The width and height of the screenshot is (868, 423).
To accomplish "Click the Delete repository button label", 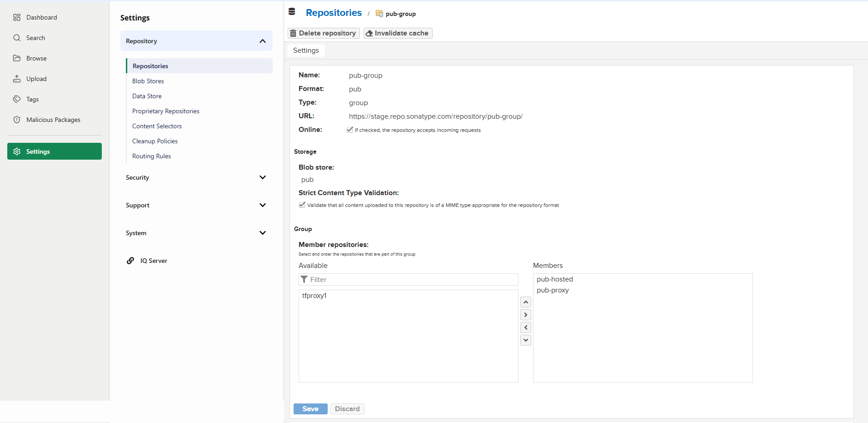I will tap(327, 33).
